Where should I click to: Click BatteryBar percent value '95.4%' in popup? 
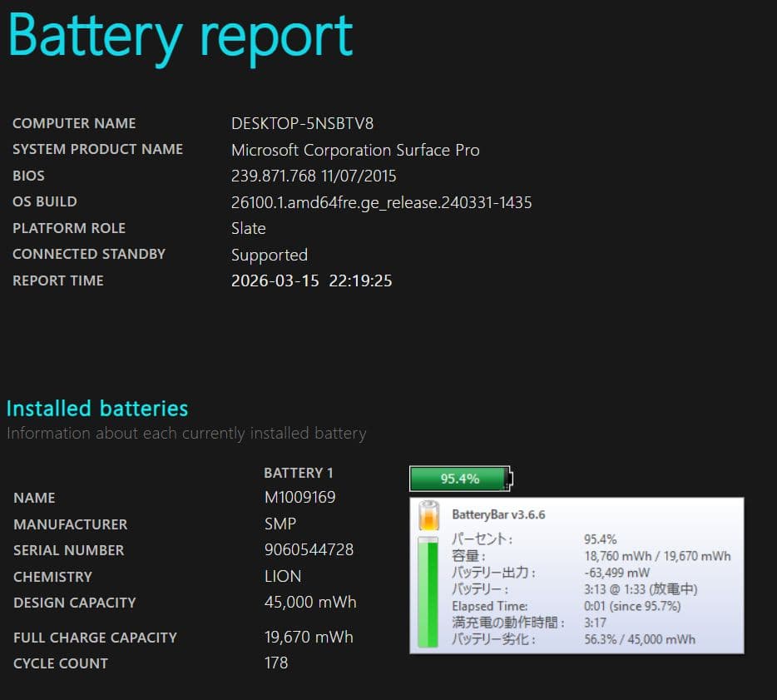point(601,539)
